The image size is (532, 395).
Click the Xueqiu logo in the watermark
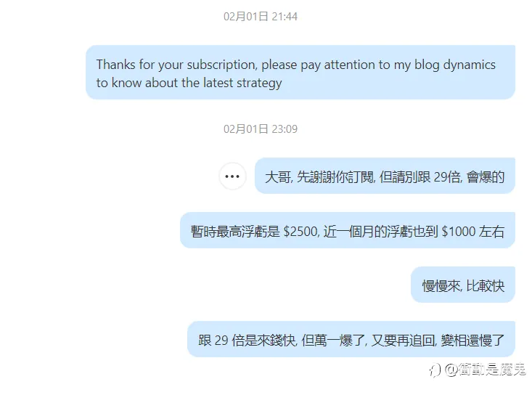(x=435, y=370)
